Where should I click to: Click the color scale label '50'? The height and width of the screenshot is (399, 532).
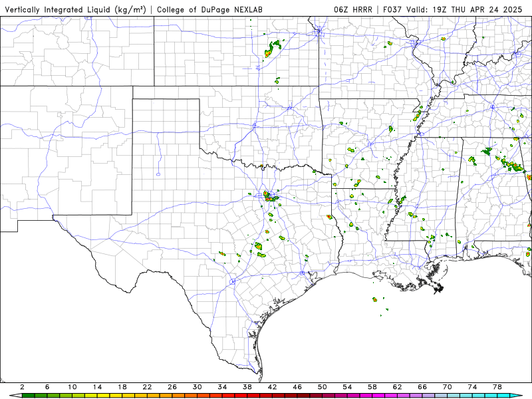[323, 387]
